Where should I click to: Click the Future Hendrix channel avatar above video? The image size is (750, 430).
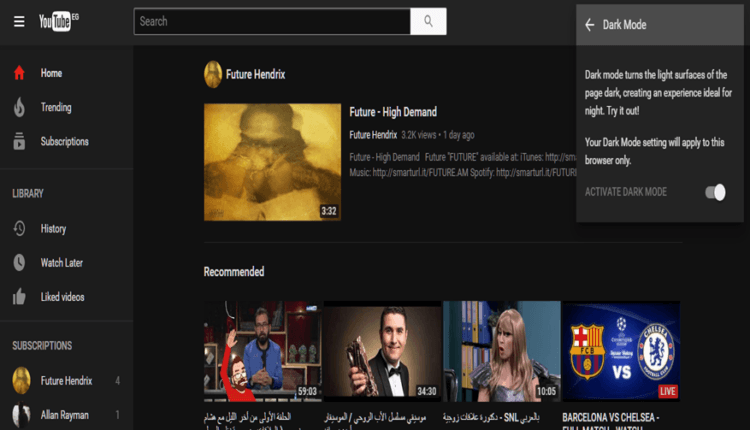point(213,74)
